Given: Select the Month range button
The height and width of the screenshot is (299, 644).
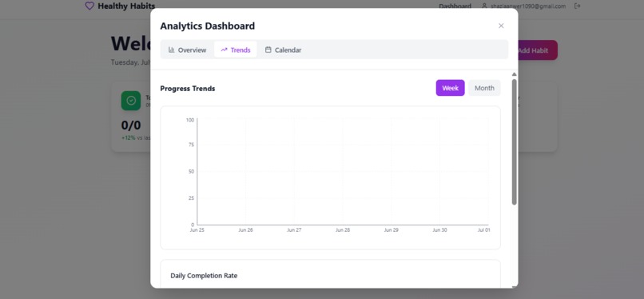Looking at the screenshot, I should [x=484, y=88].
